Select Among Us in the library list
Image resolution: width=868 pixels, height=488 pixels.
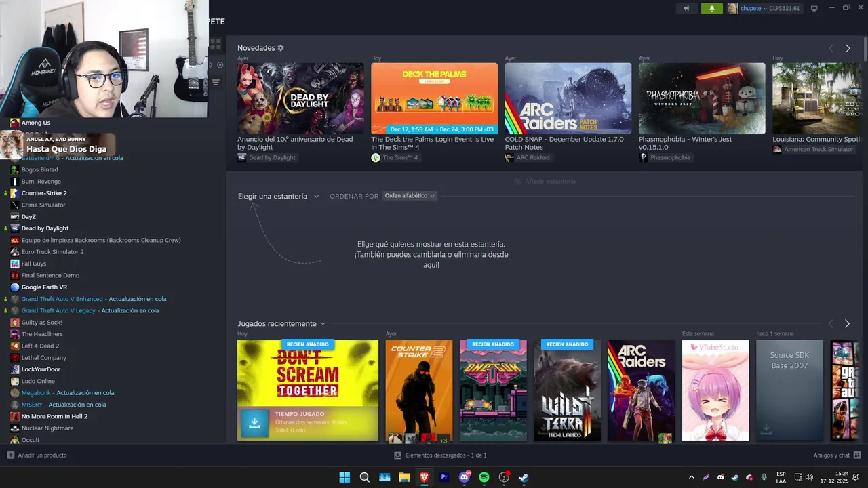(36, 123)
